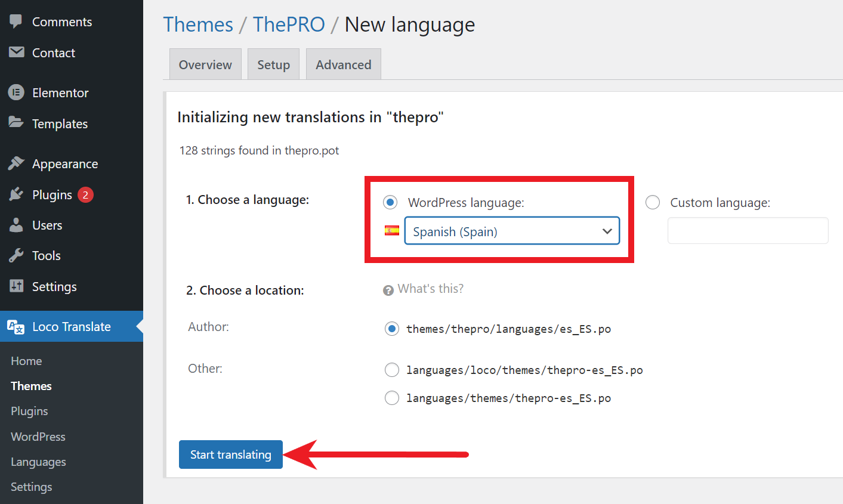Click the Custom language text field
This screenshot has width=843, height=504.
748,230
